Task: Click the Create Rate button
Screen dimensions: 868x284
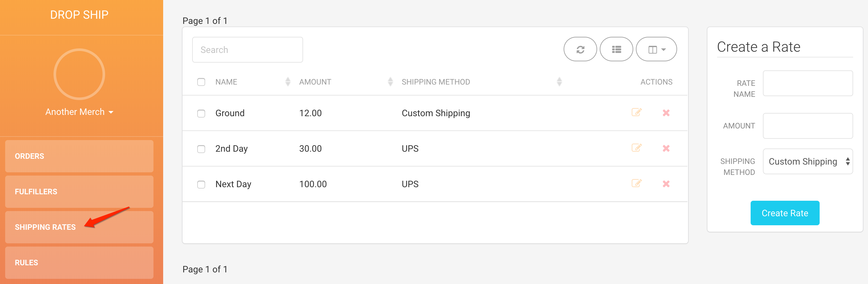Action: pyautogui.click(x=784, y=213)
